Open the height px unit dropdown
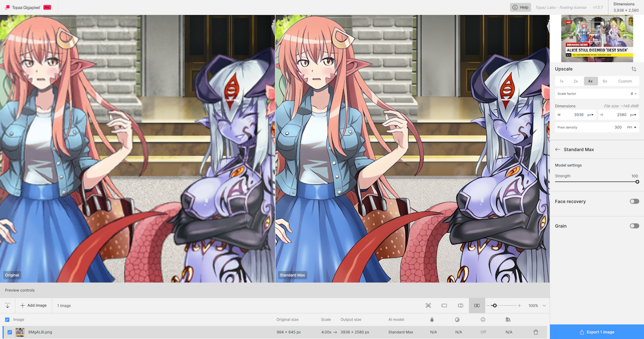Image resolution: width=644 pixels, height=339 pixels. click(633, 115)
